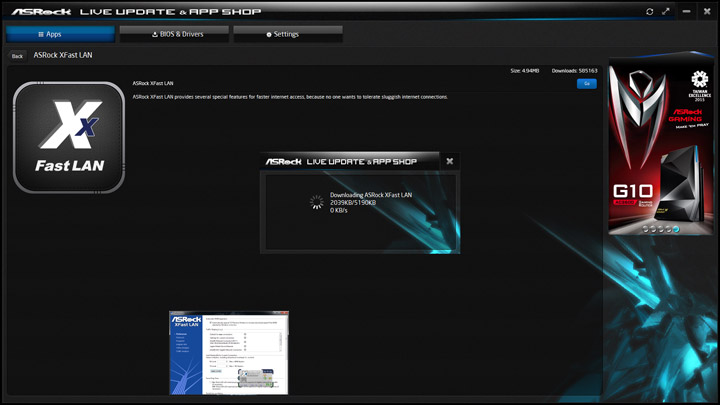Click the 'Downloads: 585163' counter
Viewport: 720px width, 405px height.
(574, 71)
